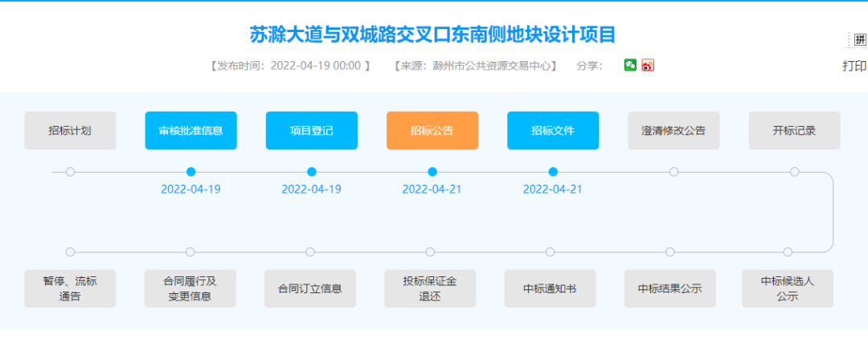Open the 招标计划 stage
Image resolution: width=868 pixels, height=339 pixels.
70,130
